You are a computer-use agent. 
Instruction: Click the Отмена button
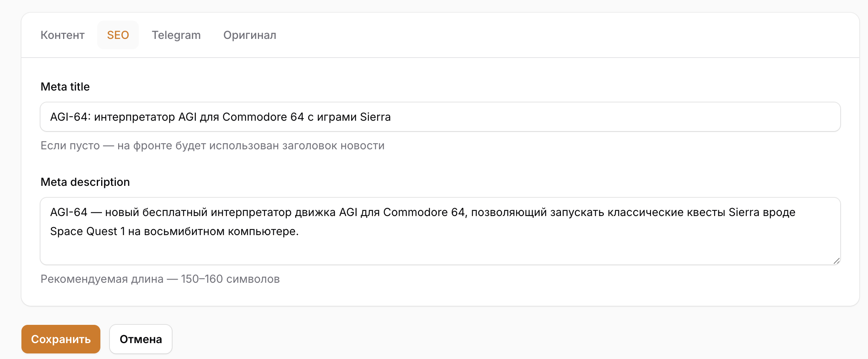[141, 339]
